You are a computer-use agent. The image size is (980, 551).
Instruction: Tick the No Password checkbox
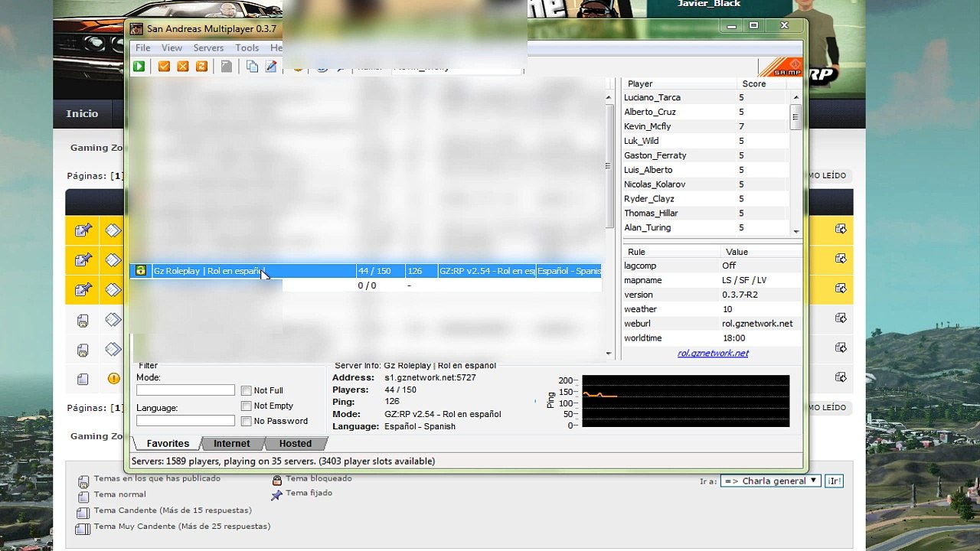(x=246, y=422)
